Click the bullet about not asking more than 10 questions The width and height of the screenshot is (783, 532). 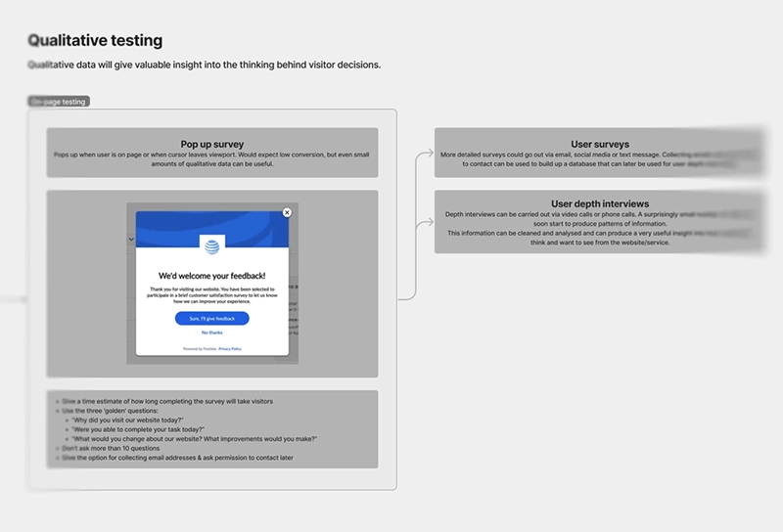coord(111,448)
